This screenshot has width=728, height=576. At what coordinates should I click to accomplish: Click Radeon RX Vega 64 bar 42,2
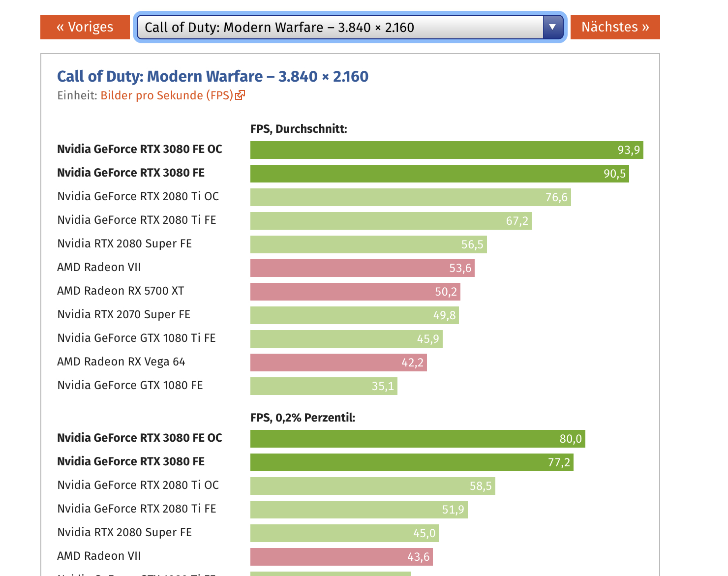point(338,363)
